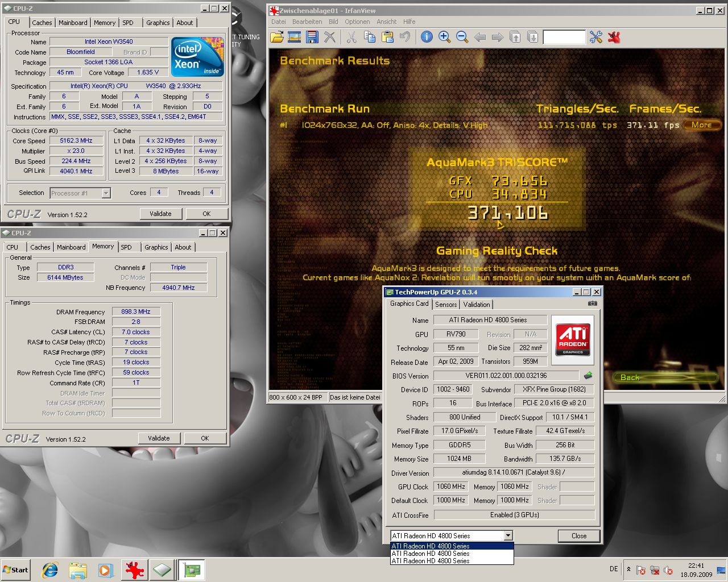Select first ATI Radeon HD 4800 list entry
The image size is (728, 582).
452,546
